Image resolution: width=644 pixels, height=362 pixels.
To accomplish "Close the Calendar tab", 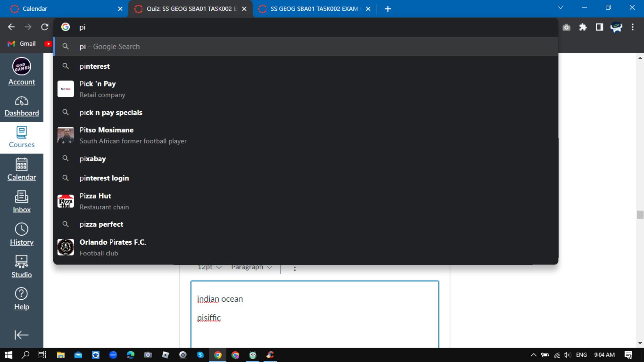I will click(x=120, y=9).
